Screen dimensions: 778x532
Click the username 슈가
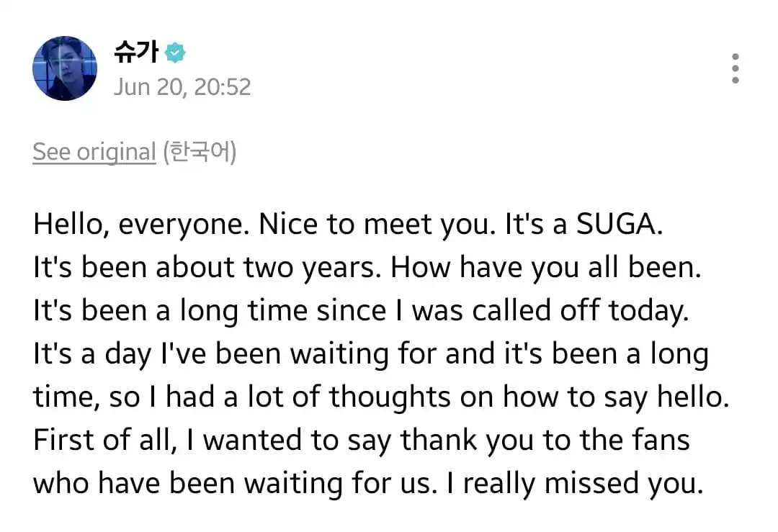[136, 52]
